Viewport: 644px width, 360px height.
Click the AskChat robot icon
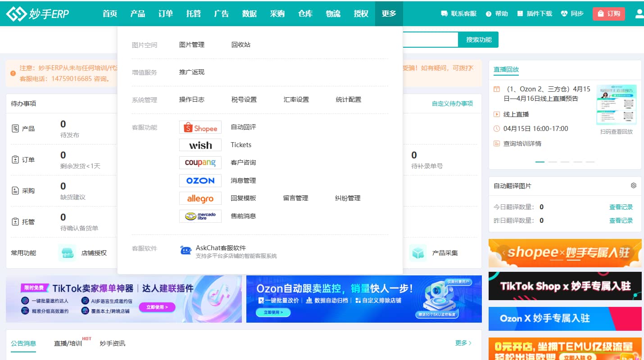(186, 251)
